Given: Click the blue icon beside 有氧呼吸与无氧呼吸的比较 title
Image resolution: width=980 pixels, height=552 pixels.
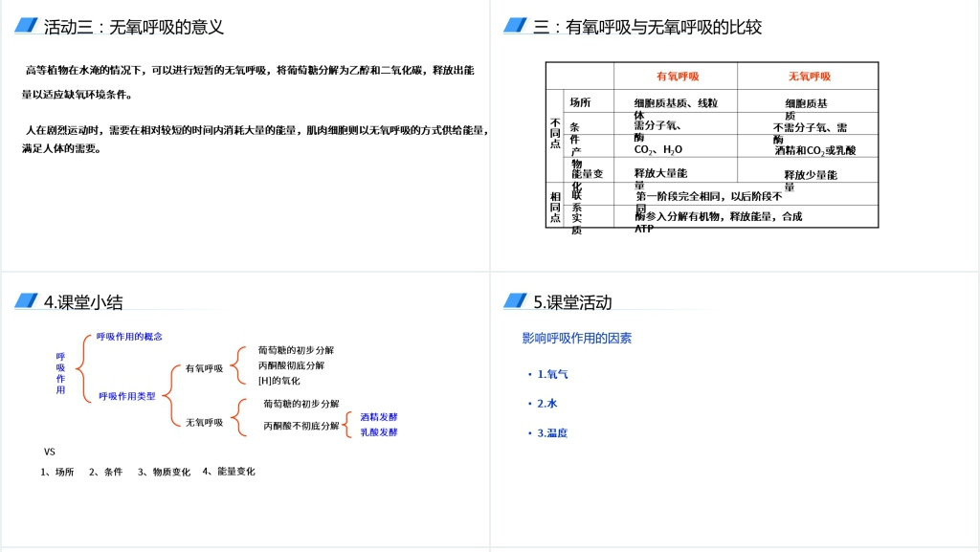Looking at the screenshot, I should (x=516, y=26).
